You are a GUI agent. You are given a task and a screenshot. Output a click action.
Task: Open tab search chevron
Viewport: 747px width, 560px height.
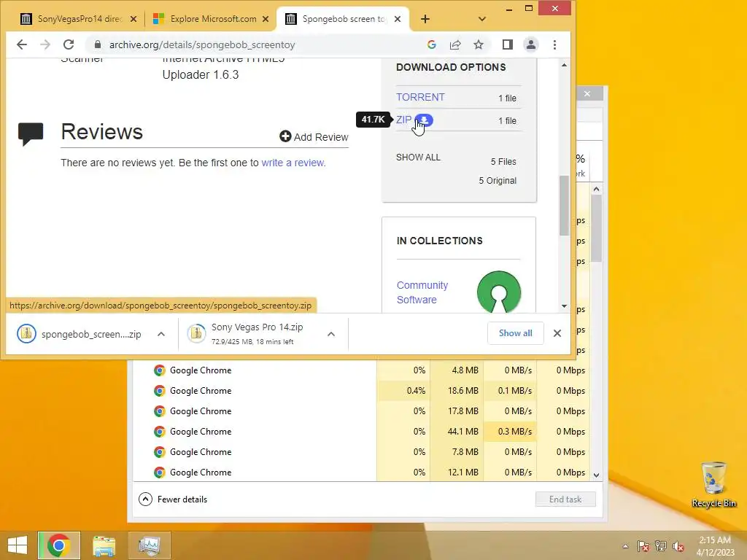tap(482, 19)
